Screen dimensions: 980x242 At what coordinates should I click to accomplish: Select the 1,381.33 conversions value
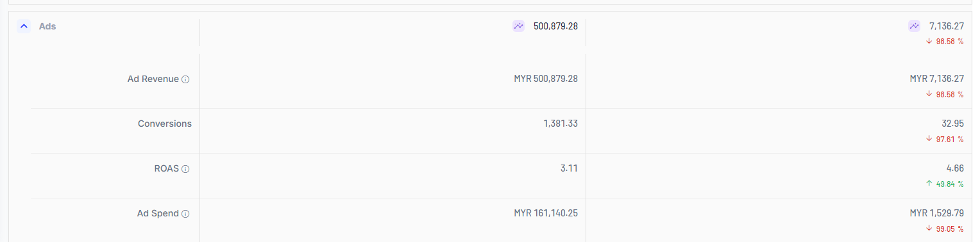(561, 124)
